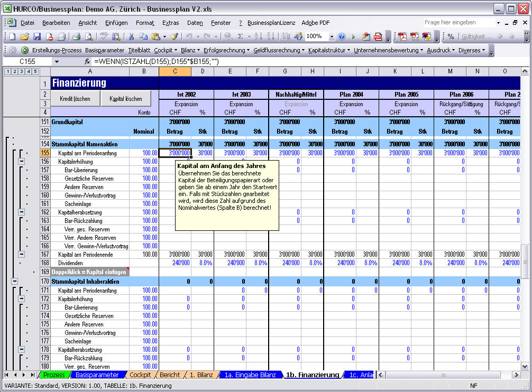The width and height of the screenshot is (532, 392).
Task: Open the Datei menu
Action: pyautogui.click(x=27, y=23)
